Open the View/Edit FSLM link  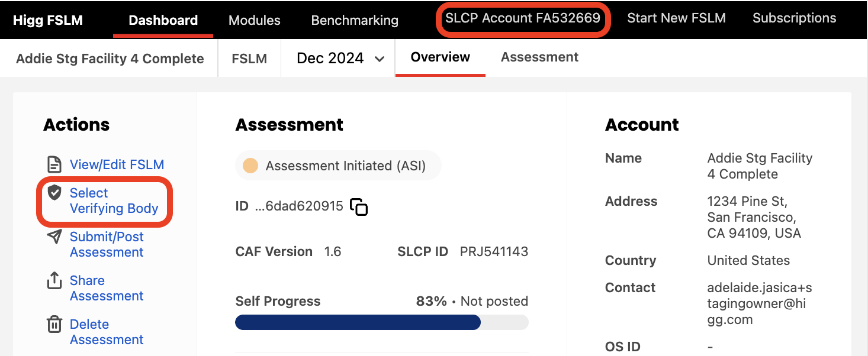coord(117,164)
